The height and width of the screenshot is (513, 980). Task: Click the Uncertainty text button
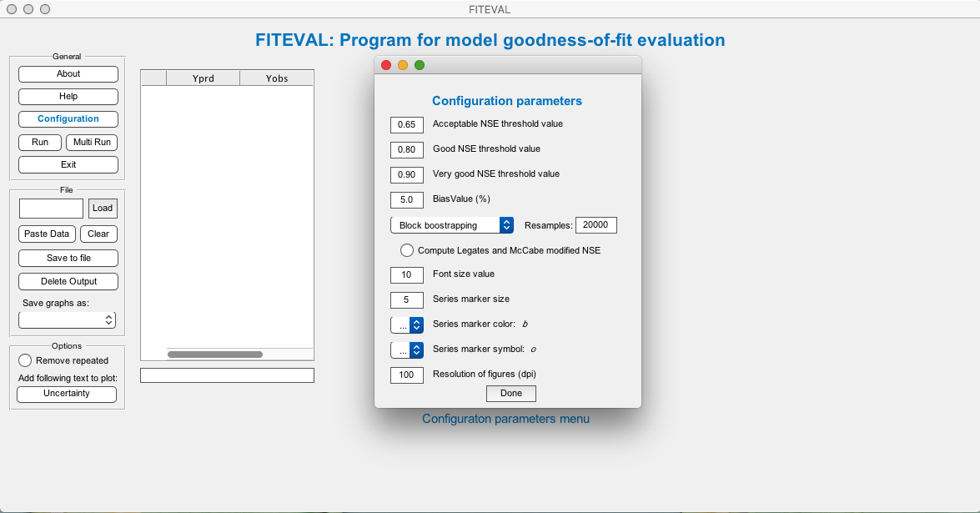point(67,394)
